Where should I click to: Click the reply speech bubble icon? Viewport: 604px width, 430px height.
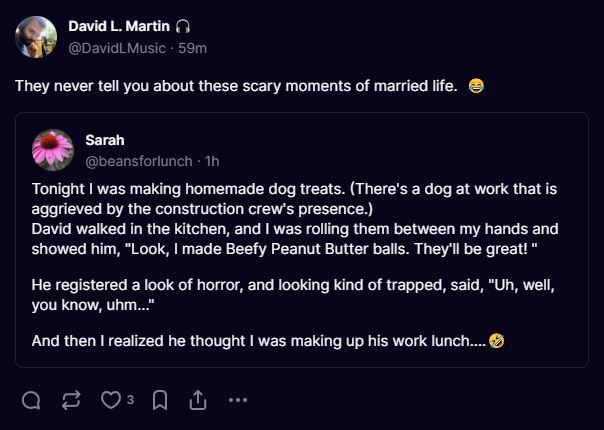tap(31, 400)
